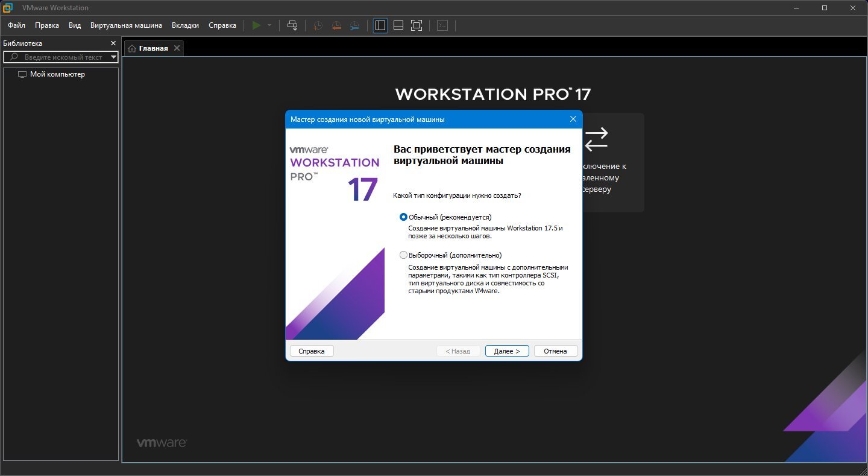Switch to the Главная tab
Viewport: 868px width, 476px height.
pos(154,48)
